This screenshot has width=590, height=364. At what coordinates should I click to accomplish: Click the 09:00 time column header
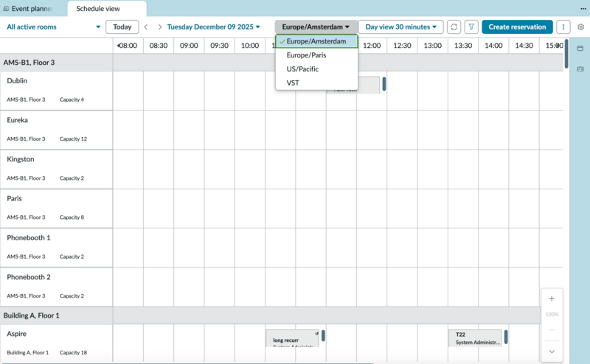pos(189,46)
